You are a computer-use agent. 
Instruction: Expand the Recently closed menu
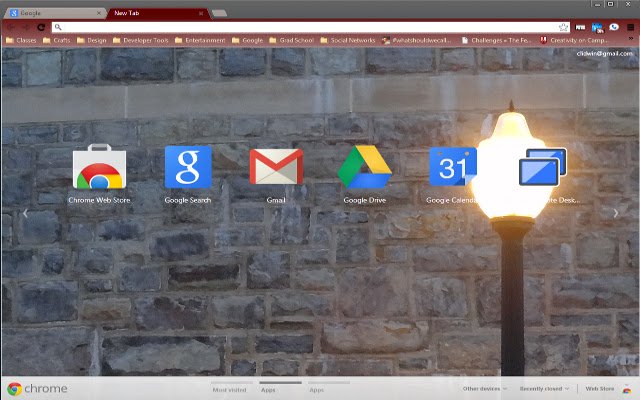point(544,389)
